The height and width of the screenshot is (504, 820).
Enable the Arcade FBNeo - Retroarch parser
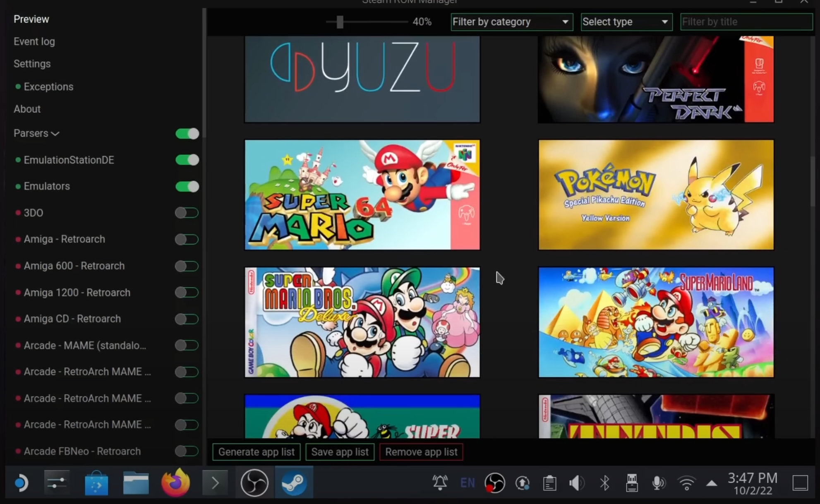pyautogui.click(x=187, y=451)
